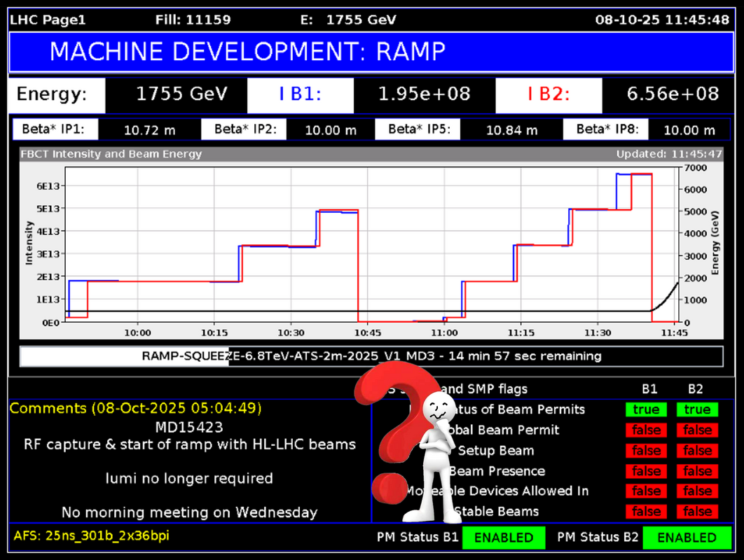Select the LHC Page1 title label
The width and height of the screenshot is (744, 560).
[48, 20]
